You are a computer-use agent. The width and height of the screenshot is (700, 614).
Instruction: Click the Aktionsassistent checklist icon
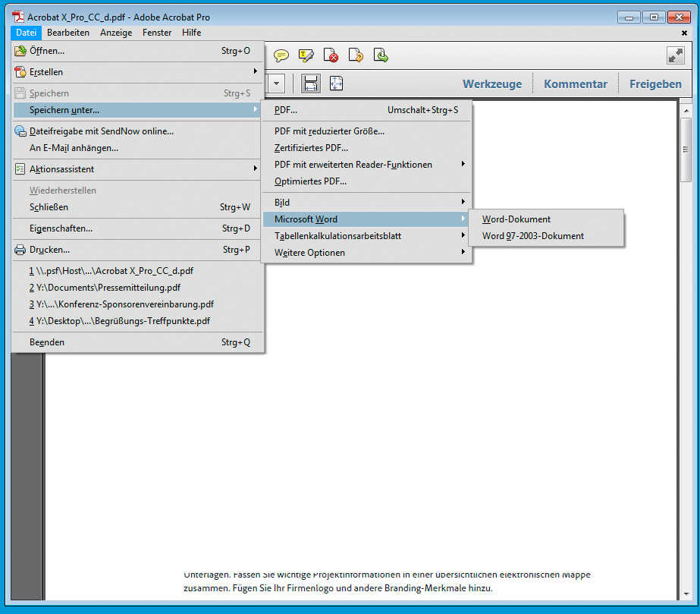click(20, 169)
